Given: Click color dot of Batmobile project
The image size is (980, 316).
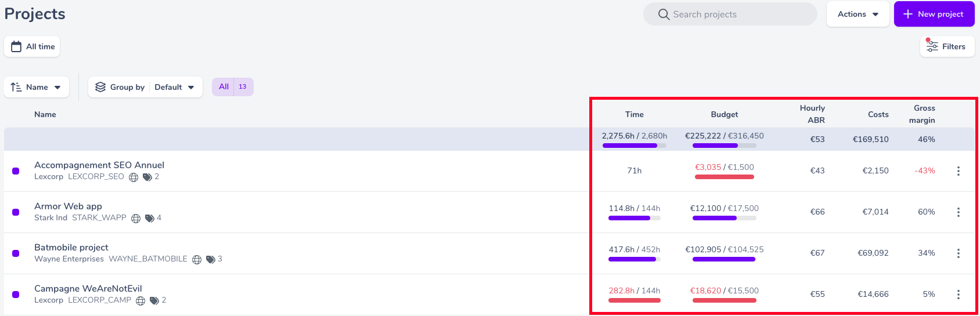Looking at the screenshot, I should (16, 253).
